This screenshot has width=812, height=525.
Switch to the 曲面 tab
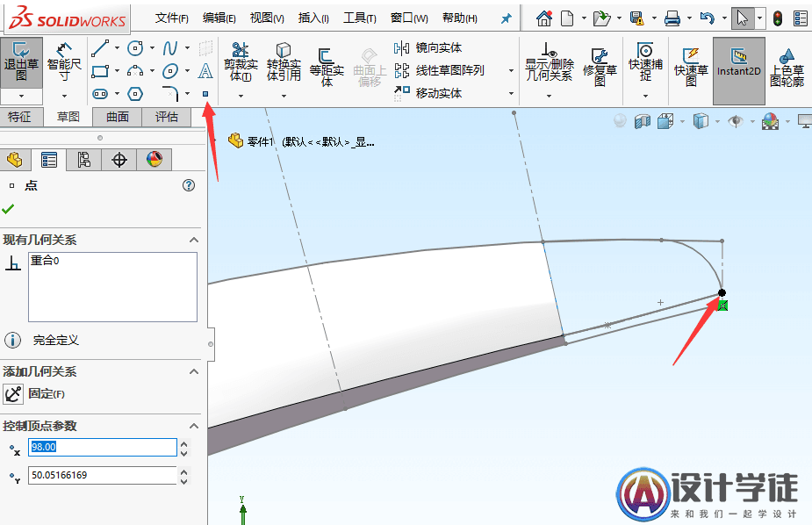click(x=118, y=117)
